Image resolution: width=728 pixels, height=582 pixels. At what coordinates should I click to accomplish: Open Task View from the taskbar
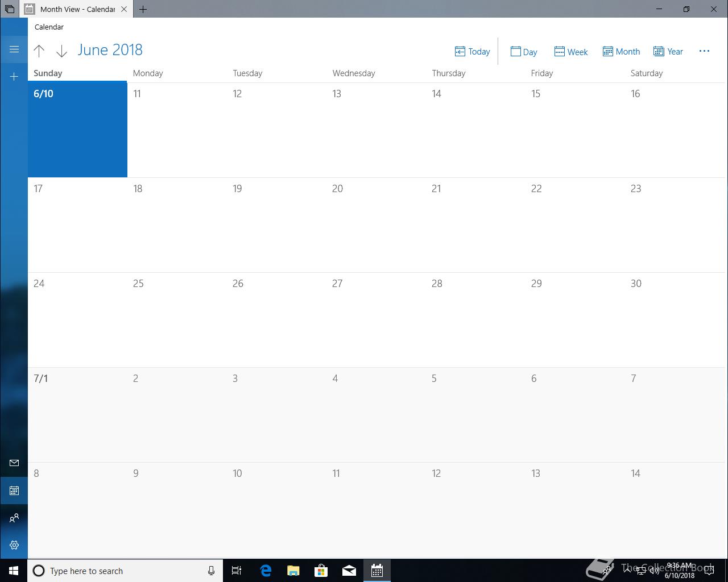pyautogui.click(x=237, y=571)
